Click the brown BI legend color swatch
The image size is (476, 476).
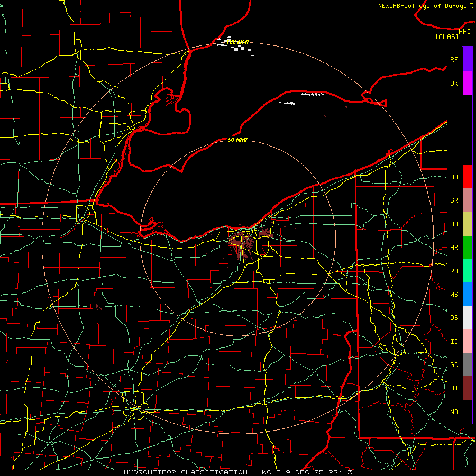point(467,388)
